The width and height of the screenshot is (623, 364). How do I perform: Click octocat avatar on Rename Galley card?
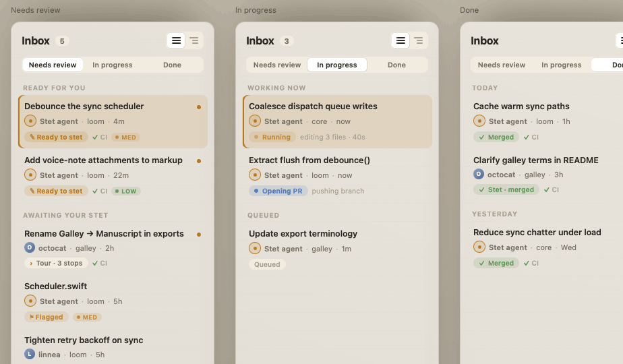point(30,247)
